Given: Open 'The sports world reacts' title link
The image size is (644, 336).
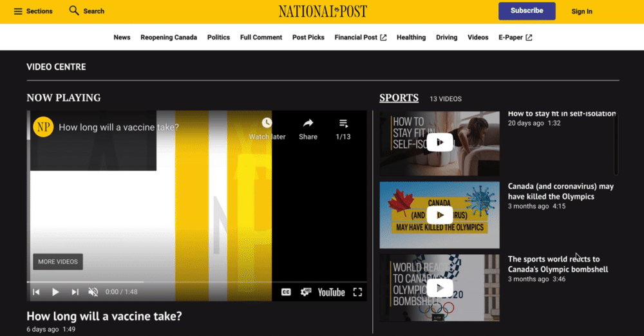Looking at the screenshot, I should tap(558, 264).
